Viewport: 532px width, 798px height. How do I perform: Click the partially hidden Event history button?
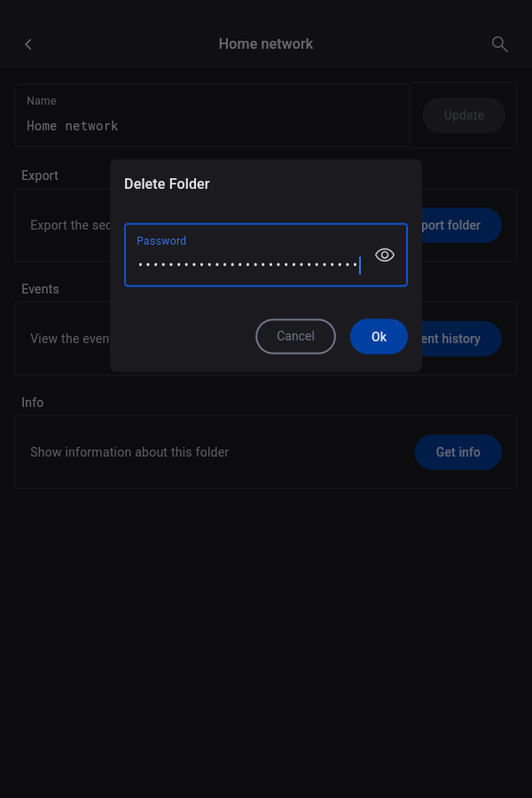pos(461,339)
